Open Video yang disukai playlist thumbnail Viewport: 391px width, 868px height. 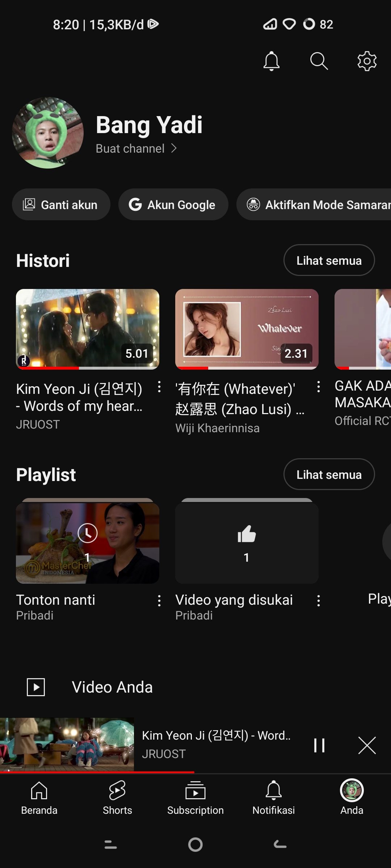tap(247, 543)
